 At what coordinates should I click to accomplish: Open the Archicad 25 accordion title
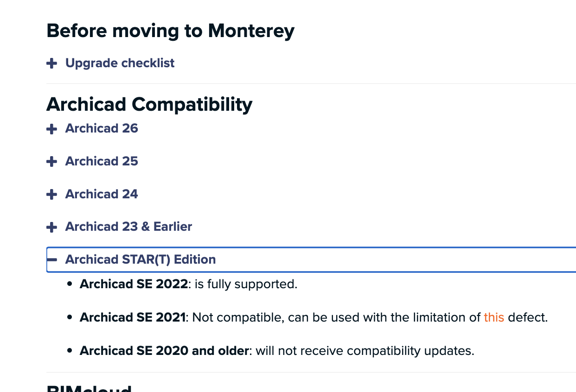102,161
